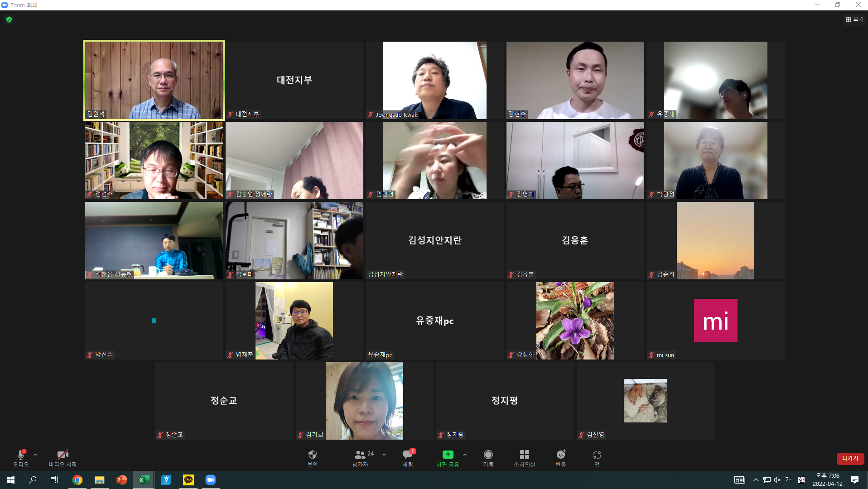Open Windows notification center
Viewport: 868px width, 489px height.
tap(855, 480)
